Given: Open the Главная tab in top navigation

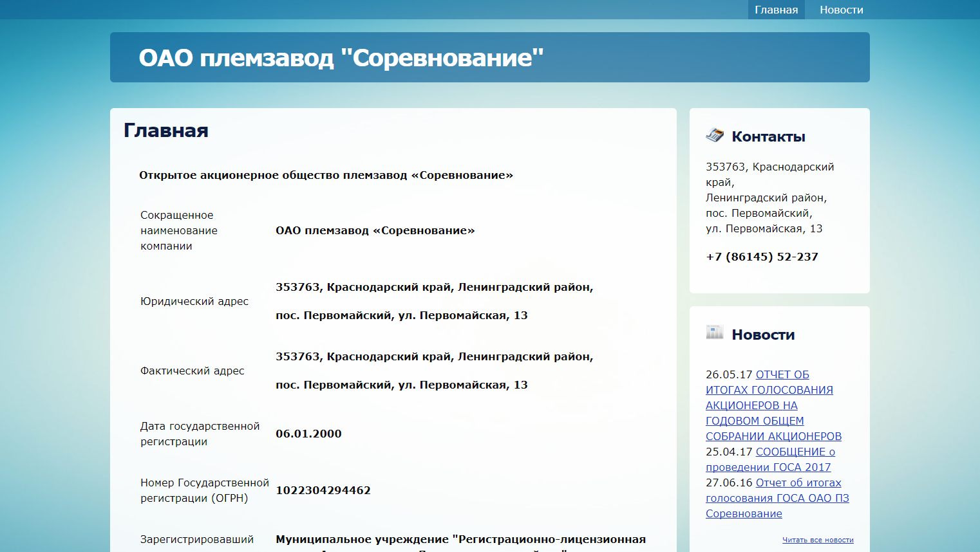Looking at the screenshot, I should coord(776,10).
